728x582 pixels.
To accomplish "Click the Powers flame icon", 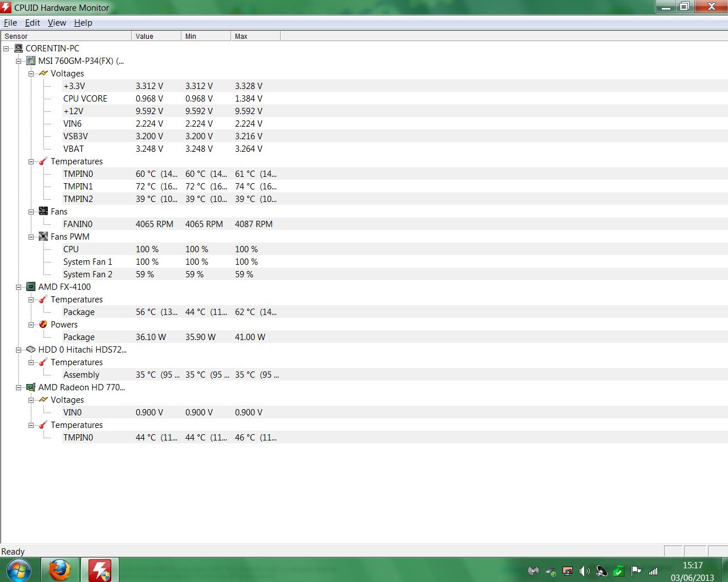I will (43, 325).
